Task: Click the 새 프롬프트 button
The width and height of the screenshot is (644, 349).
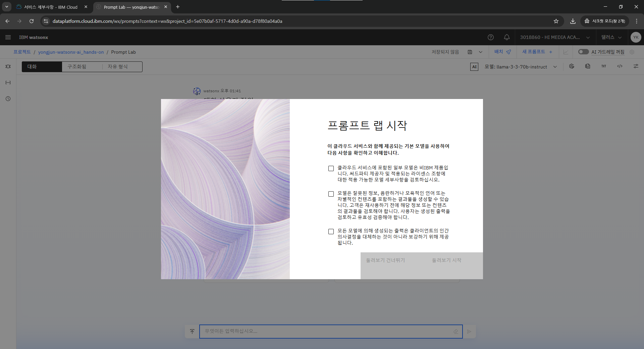Action: (x=537, y=52)
